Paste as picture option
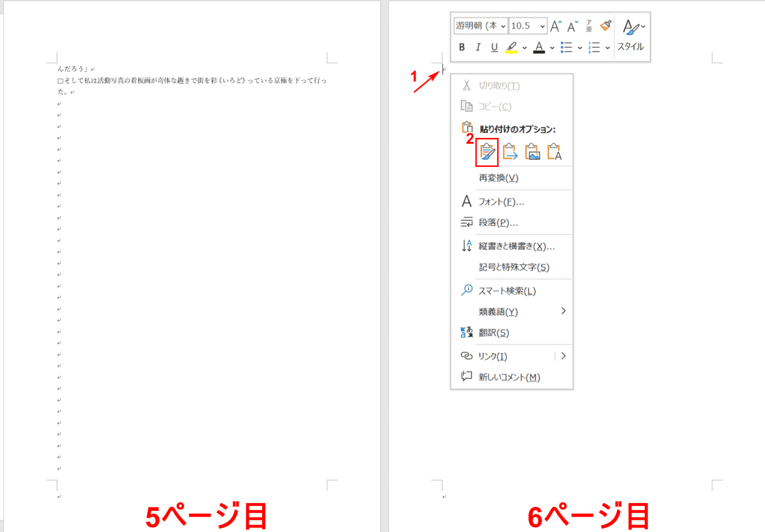Image resolution: width=765 pixels, height=532 pixels. click(x=532, y=152)
